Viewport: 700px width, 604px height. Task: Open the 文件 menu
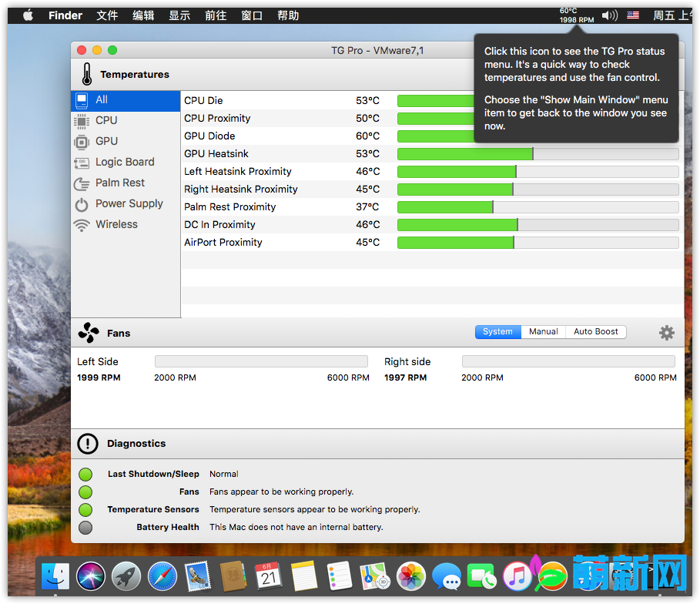pos(107,15)
